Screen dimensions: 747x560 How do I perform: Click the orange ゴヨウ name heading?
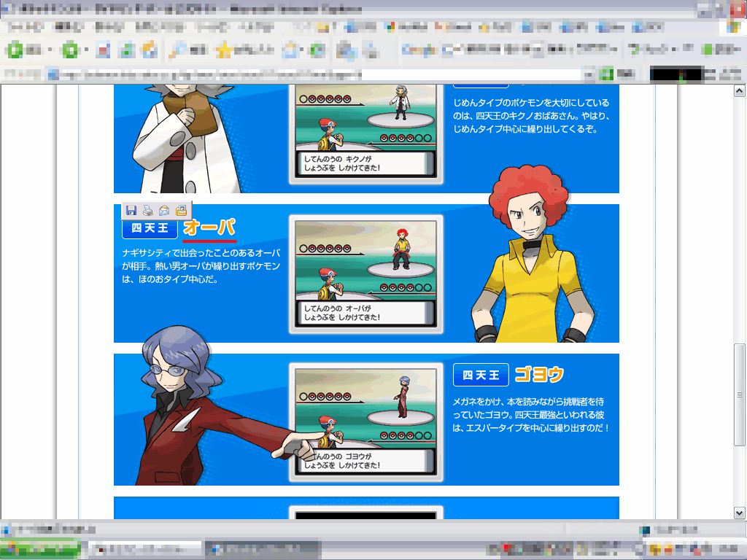click(539, 375)
